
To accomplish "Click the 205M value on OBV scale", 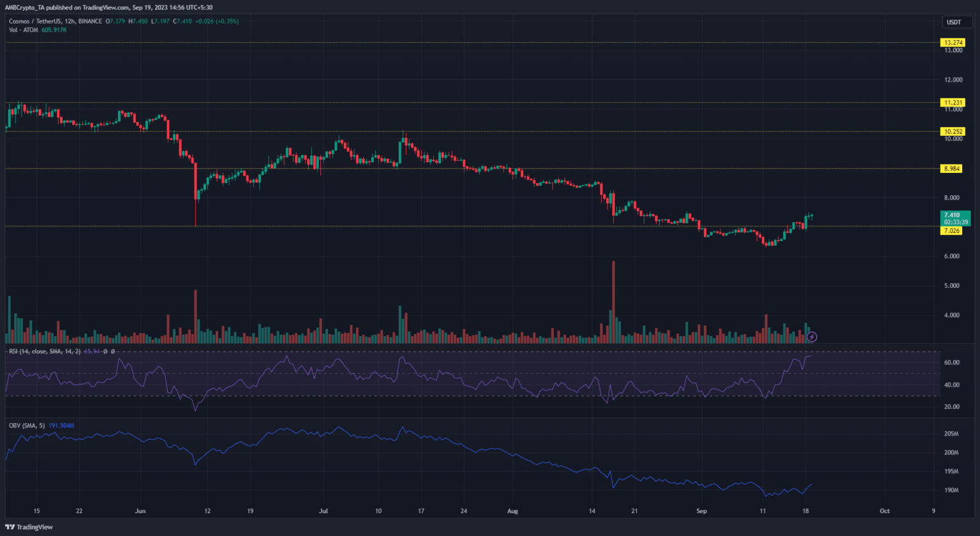I will click(951, 434).
